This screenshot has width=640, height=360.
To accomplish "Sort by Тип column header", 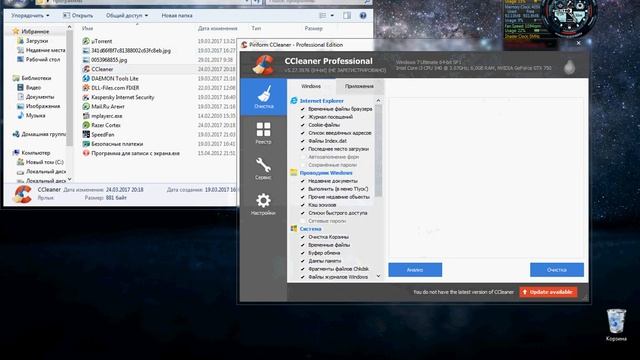I will (x=256, y=29).
